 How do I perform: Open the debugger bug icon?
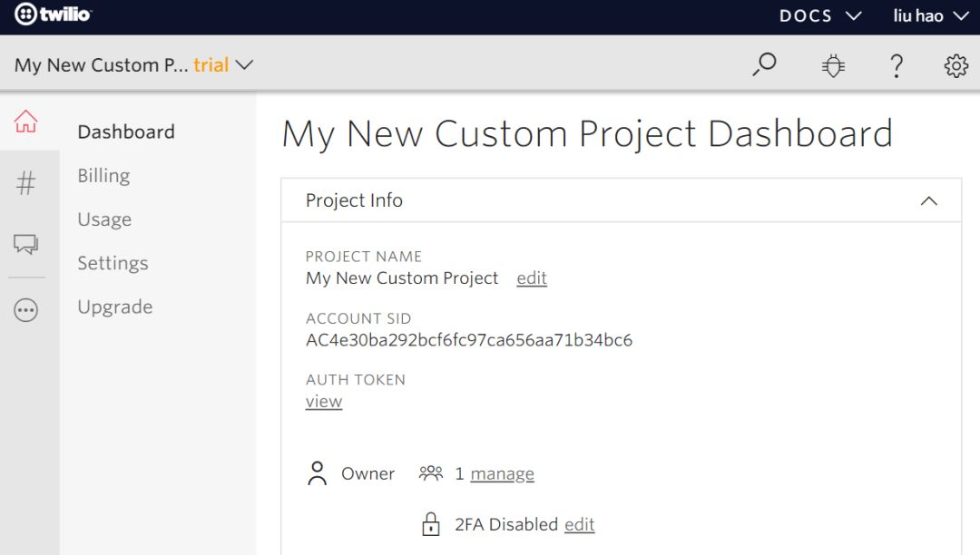pos(833,65)
